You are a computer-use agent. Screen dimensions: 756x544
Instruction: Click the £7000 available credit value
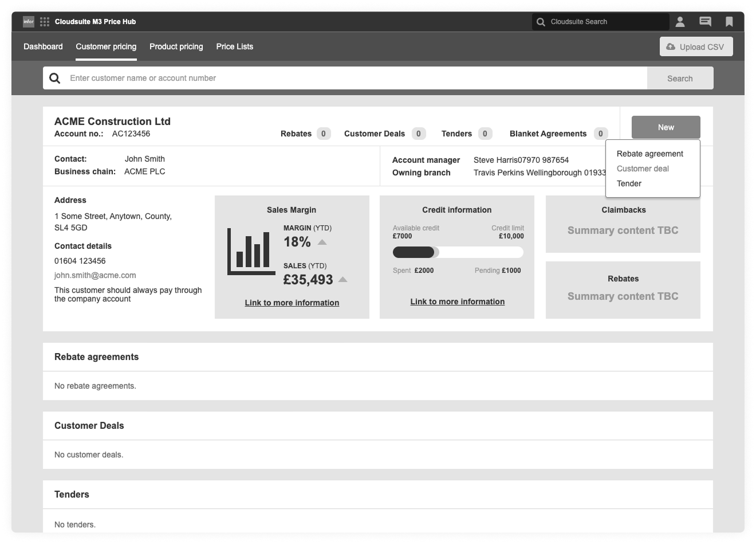403,236
